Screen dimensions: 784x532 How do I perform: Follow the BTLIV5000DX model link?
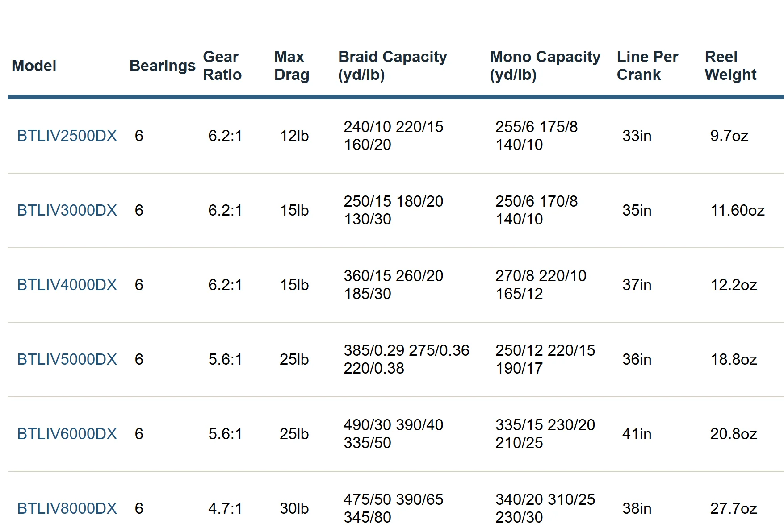pyautogui.click(x=67, y=359)
